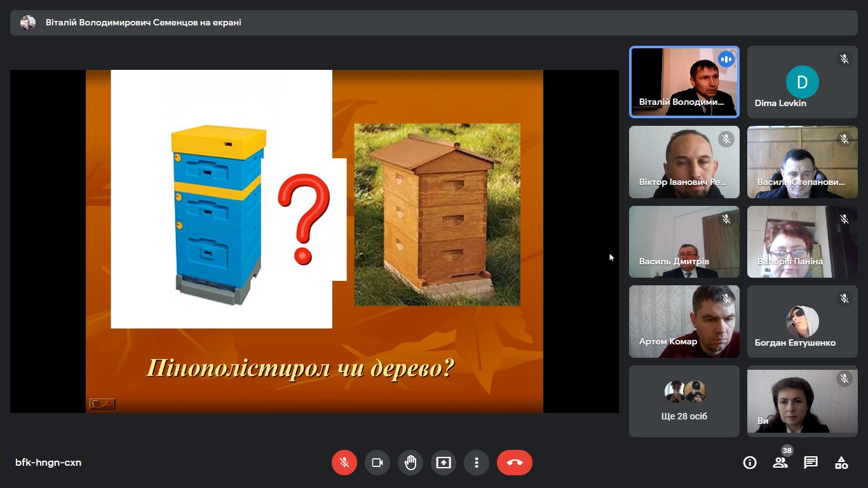This screenshot has height=488, width=868.
Task: Click the blue and yellow beehive picture on the slide
Action: coord(219,215)
